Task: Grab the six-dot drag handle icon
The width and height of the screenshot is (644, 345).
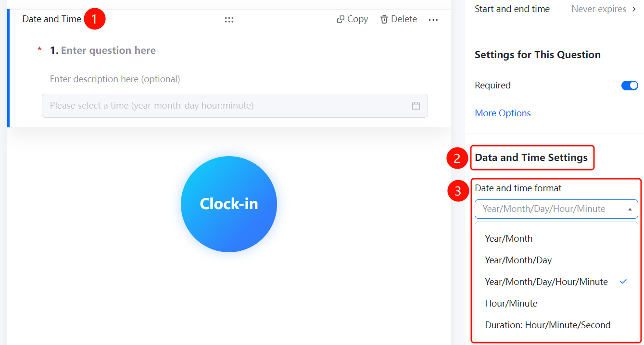Action: click(229, 20)
